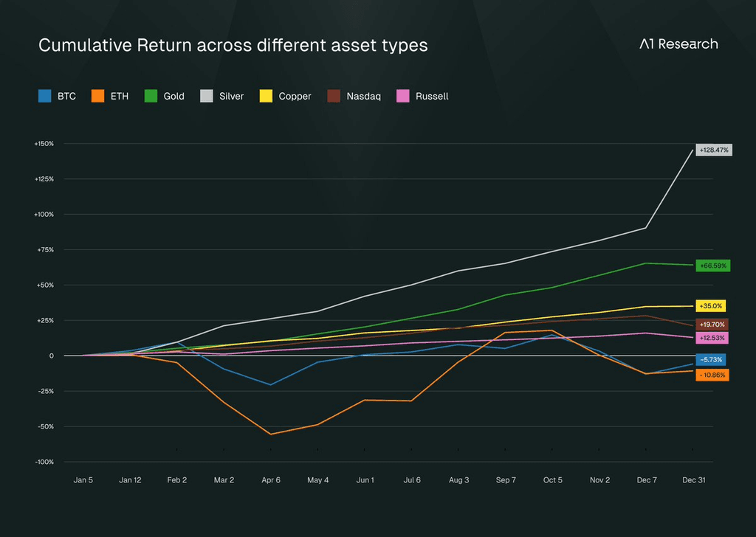Click the chart title text
The height and width of the screenshot is (537, 756).
(233, 45)
